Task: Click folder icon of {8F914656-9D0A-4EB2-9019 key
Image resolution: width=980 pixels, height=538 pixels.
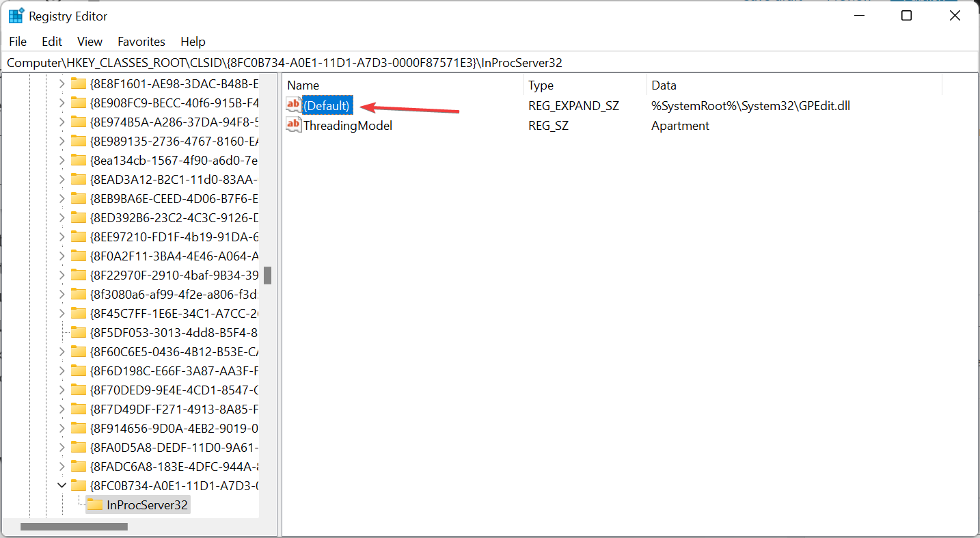Action: pyautogui.click(x=78, y=429)
